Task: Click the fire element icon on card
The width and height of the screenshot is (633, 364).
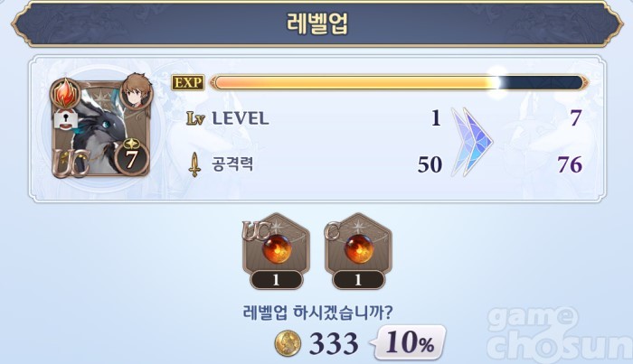Action: pyautogui.click(x=65, y=94)
